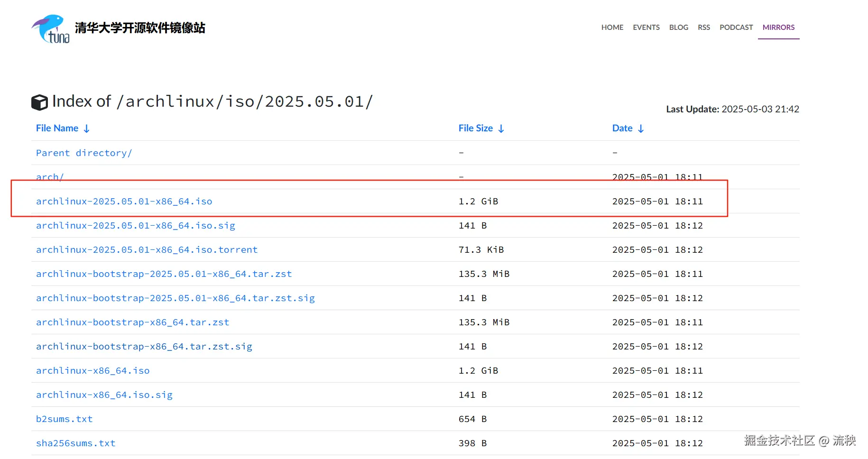
Task: Click the date of archlinux-bootstrap-x86_64.tar.zst
Action: [657, 322]
